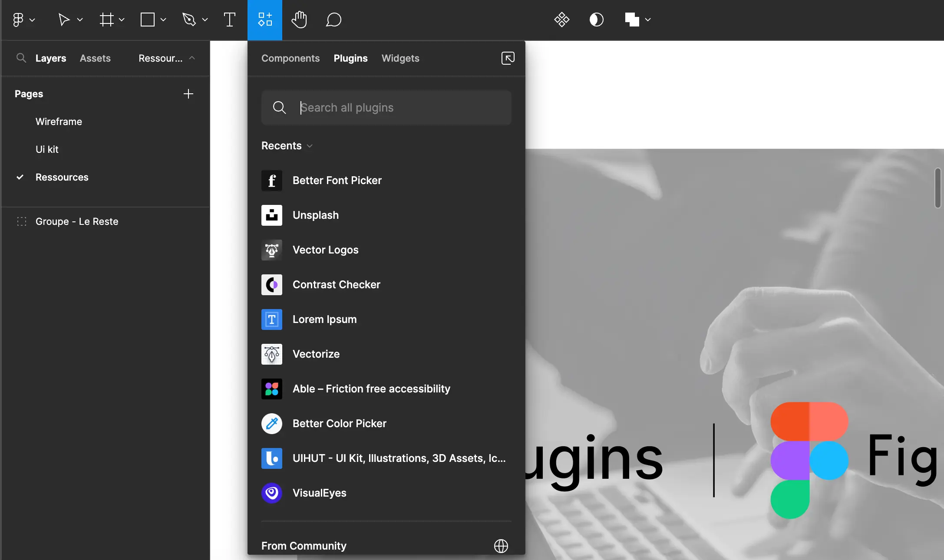Image resolution: width=944 pixels, height=560 pixels.
Task: Run the Vectorize plugin
Action: coord(386,354)
